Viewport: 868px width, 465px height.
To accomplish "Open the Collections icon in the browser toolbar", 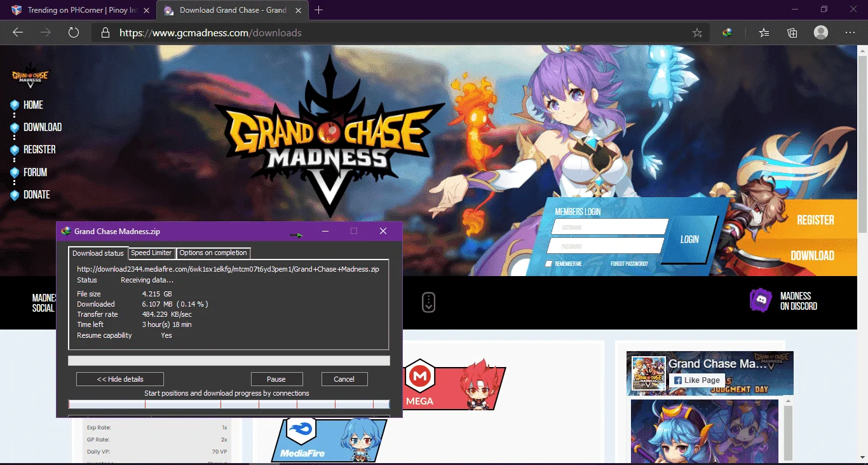I will click(x=792, y=32).
